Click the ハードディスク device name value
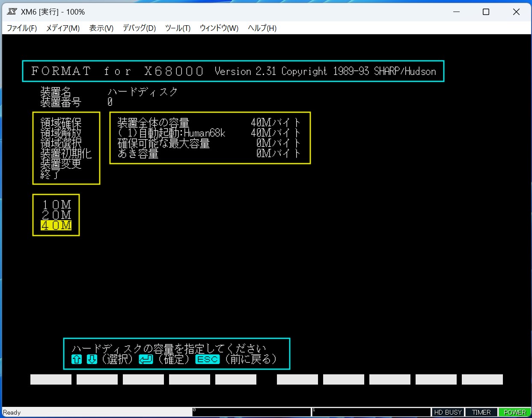 pos(143,92)
